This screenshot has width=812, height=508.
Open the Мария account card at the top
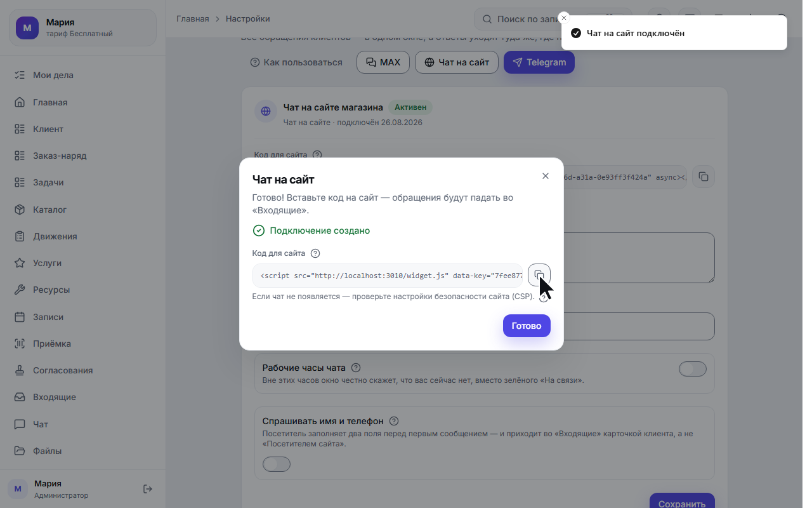82,27
